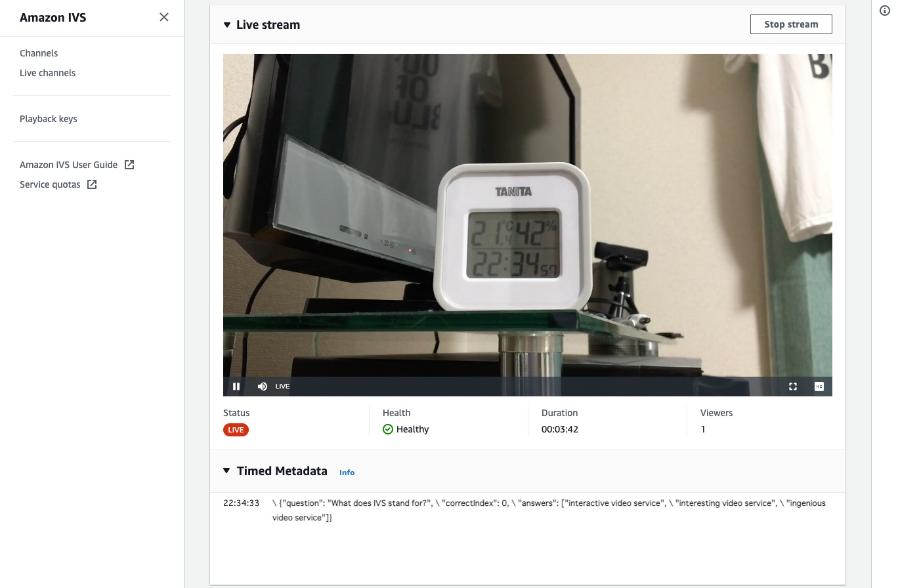The height and width of the screenshot is (588, 898).
Task: Click external link icon beside User Guide
Action: click(x=129, y=165)
